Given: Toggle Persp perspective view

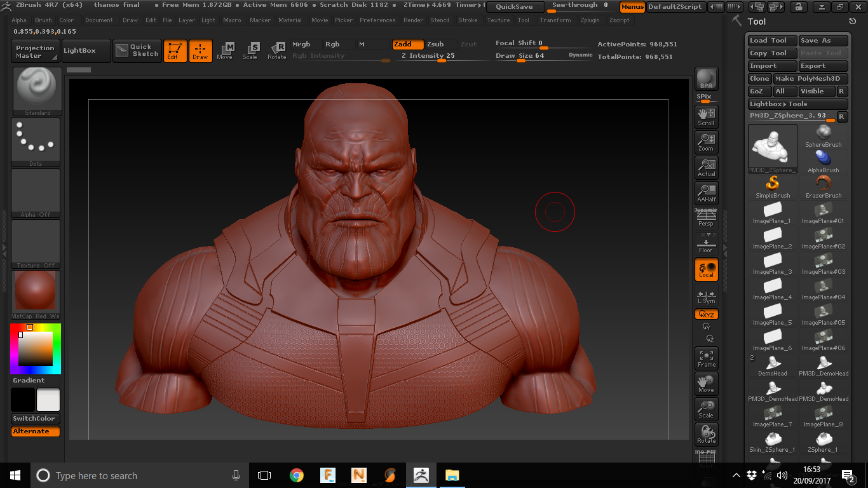Looking at the screenshot, I should click(706, 217).
